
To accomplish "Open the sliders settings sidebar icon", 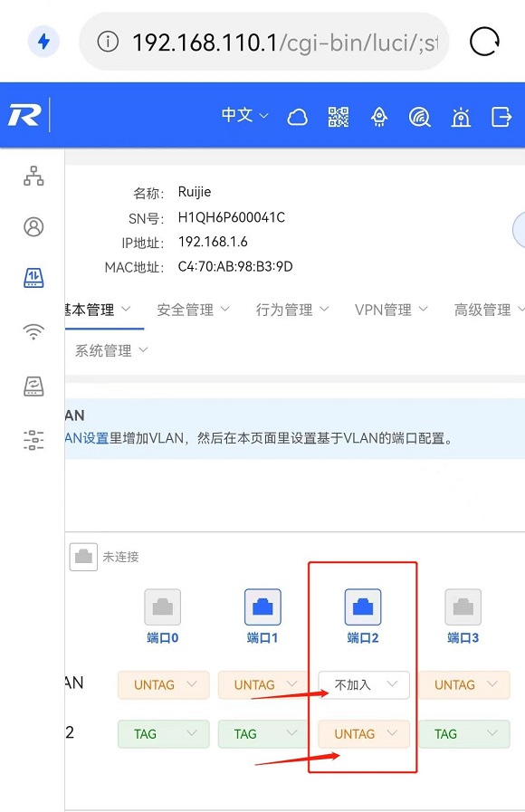I will point(33,440).
